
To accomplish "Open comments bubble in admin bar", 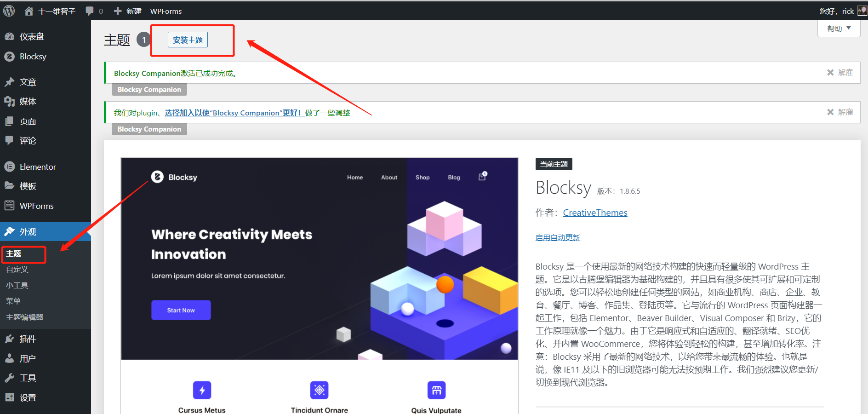I will tap(90, 11).
